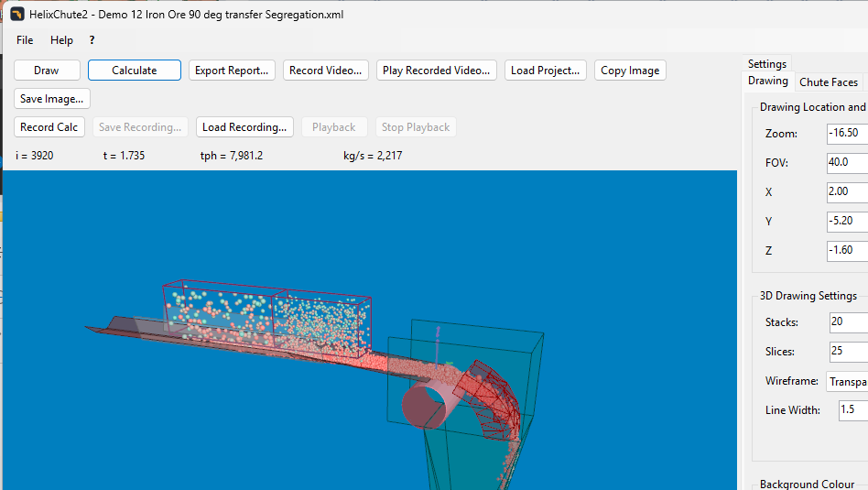Open the File menu

point(25,40)
